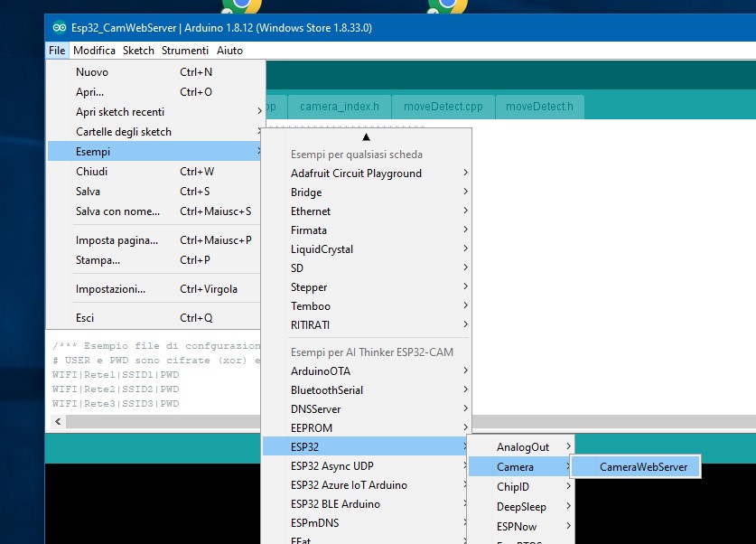Viewport: 756px width, 544px height.
Task: Choose Chiudi from the File menu
Action: coord(155,171)
